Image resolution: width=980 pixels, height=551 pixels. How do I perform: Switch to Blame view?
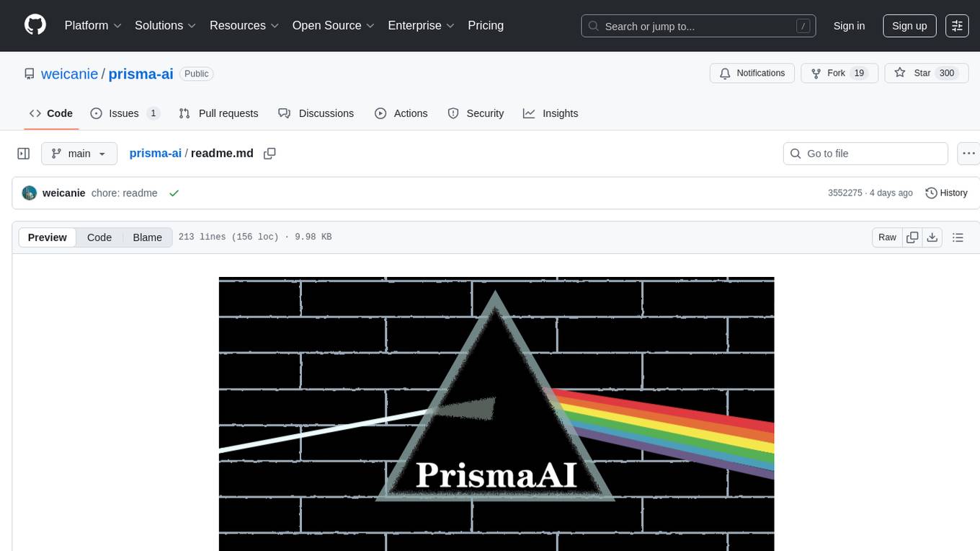pyautogui.click(x=147, y=237)
